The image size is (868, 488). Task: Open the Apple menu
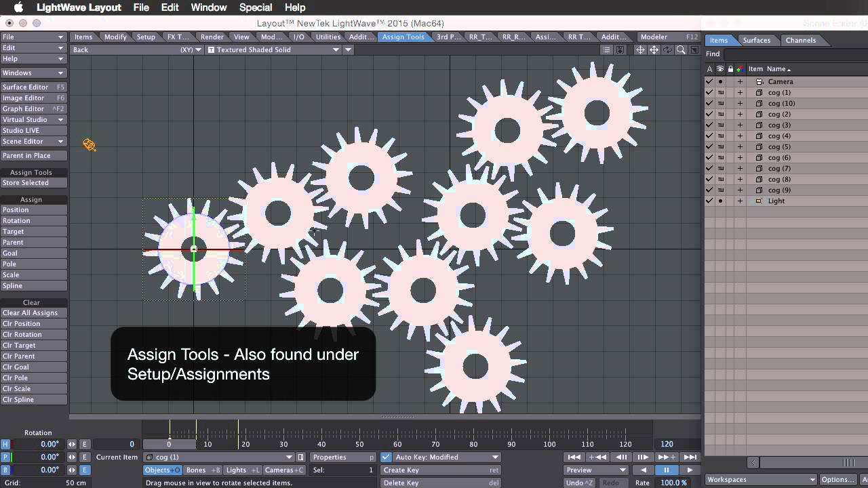point(18,7)
